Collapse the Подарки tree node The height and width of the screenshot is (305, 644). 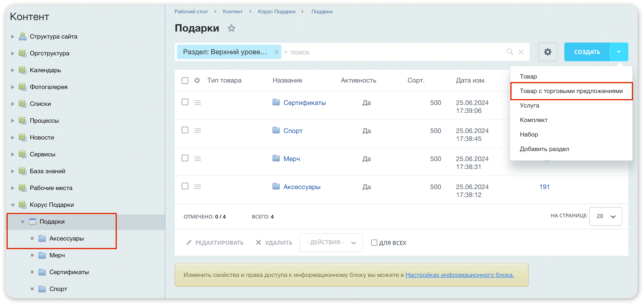click(23, 222)
